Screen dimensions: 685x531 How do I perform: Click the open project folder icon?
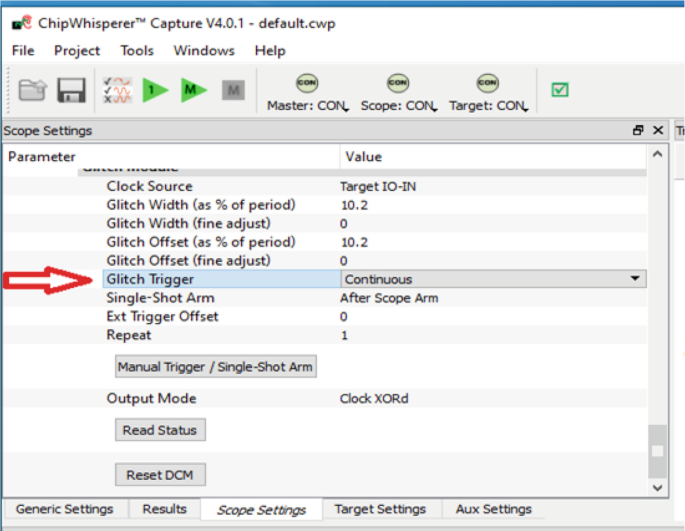32,91
